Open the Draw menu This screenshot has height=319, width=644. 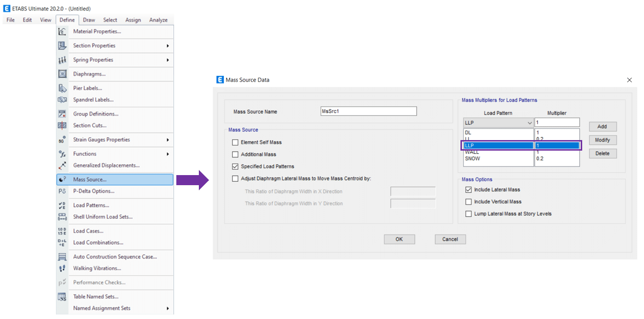[89, 20]
